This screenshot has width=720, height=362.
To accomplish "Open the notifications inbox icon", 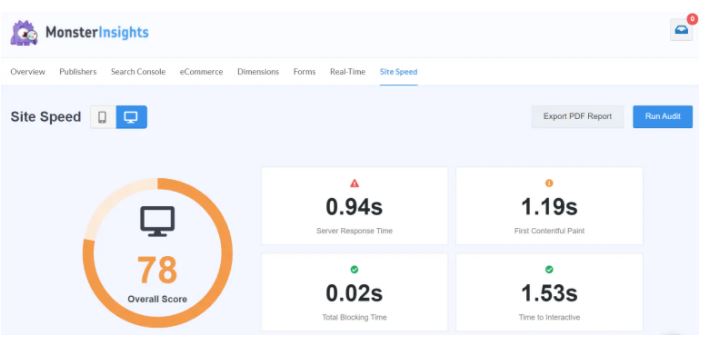I will [681, 30].
